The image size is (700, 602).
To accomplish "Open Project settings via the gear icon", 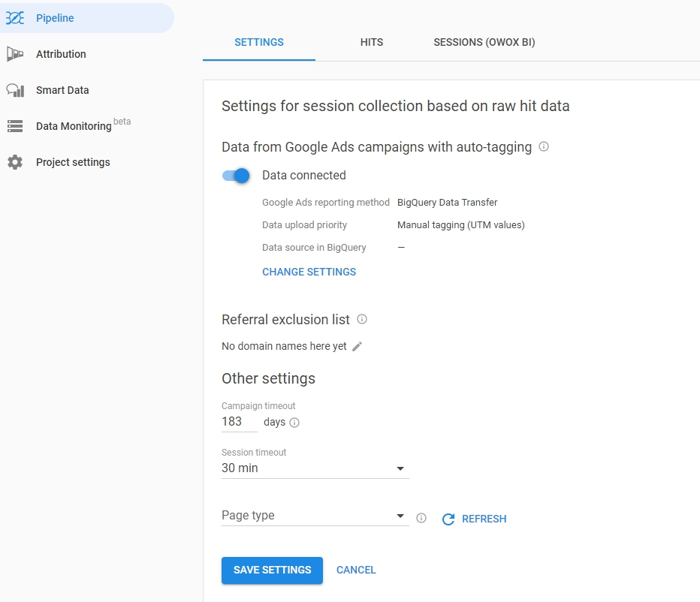I will [x=15, y=161].
